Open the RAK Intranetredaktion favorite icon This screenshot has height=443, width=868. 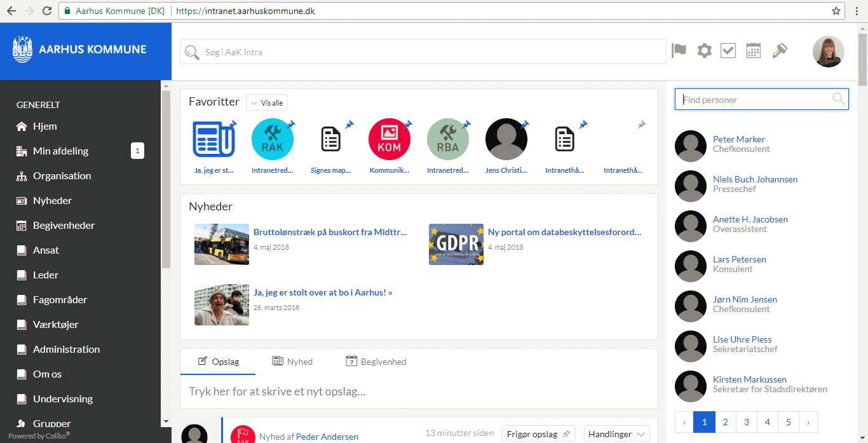pyautogui.click(x=272, y=139)
